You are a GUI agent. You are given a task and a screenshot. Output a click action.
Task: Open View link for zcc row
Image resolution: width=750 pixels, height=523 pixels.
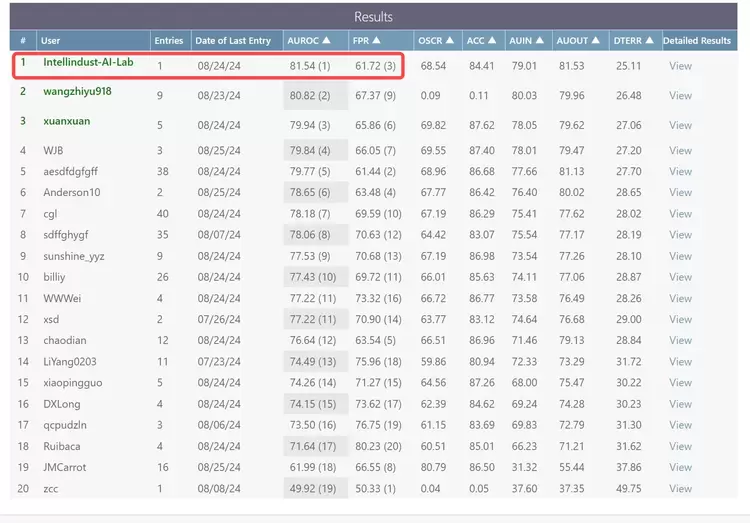pyautogui.click(x=680, y=488)
